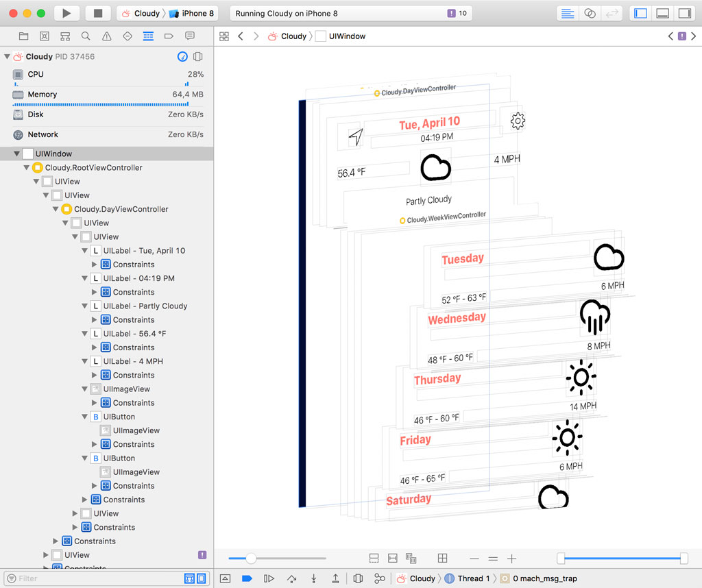Select the Debug navigator icon
Image resolution: width=702 pixels, height=588 pixels.
pos(149,36)
